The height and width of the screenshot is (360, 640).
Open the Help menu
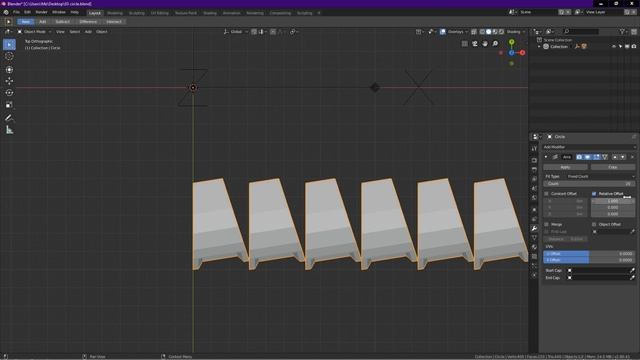coord(75,12)
